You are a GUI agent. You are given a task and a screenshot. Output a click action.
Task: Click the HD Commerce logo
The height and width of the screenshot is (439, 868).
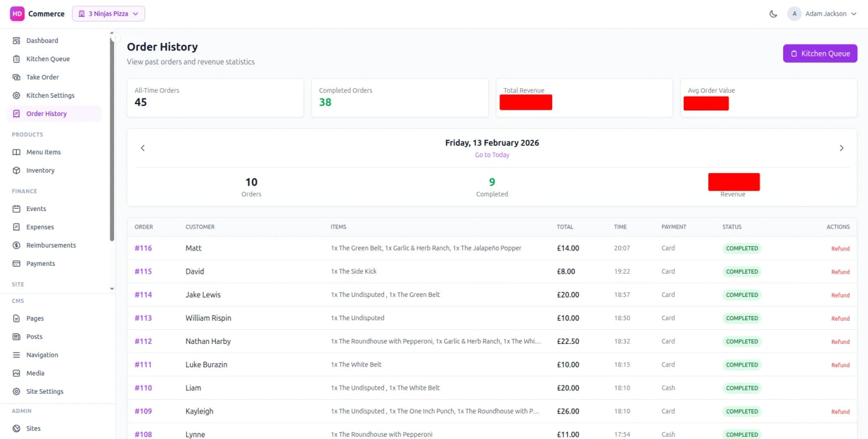pos(18,14)
